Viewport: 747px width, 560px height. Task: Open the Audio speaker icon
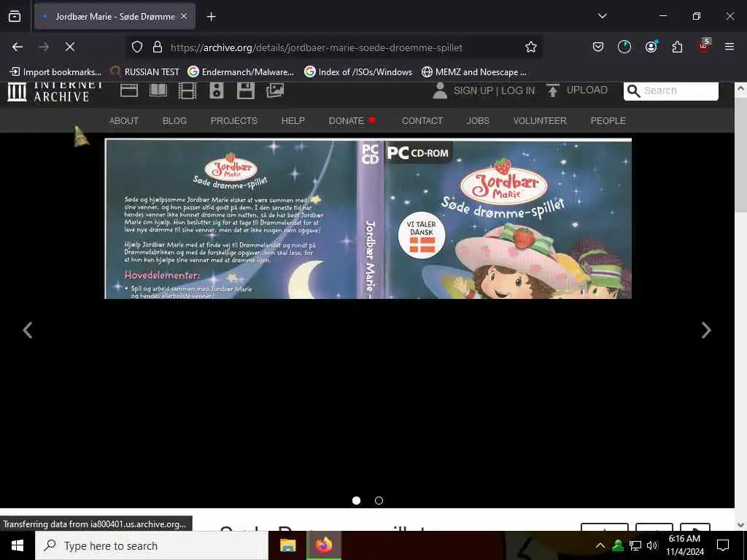click(x=216, y=90)
